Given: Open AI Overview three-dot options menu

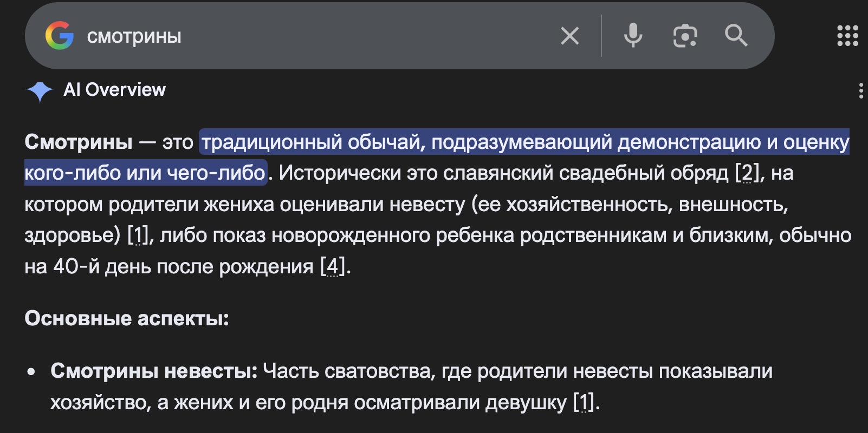Looking at the screenshot, I should (x=860, y=91).
